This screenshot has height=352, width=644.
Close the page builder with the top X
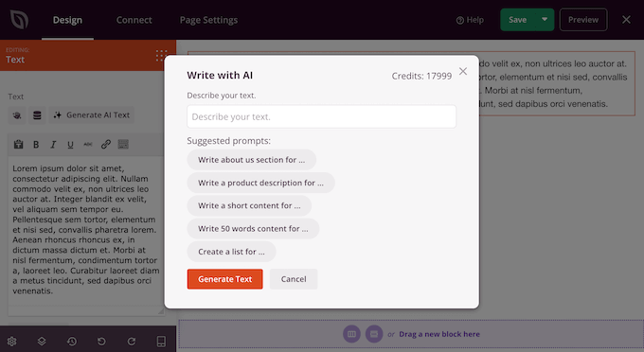coord(626,20)
